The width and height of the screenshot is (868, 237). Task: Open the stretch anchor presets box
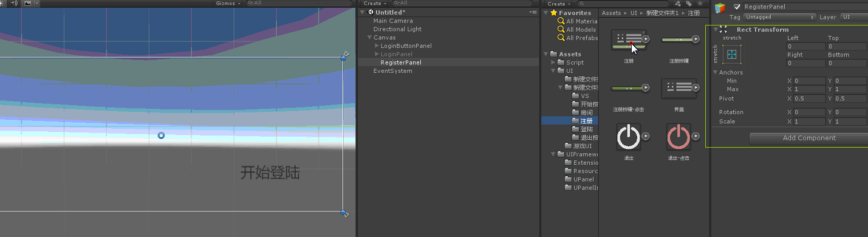click(731, 54)
